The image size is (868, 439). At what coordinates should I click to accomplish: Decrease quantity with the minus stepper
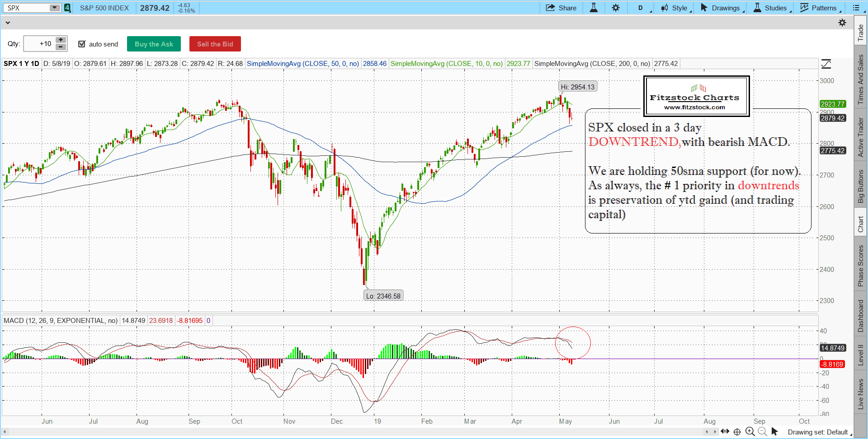coord(61,47)
